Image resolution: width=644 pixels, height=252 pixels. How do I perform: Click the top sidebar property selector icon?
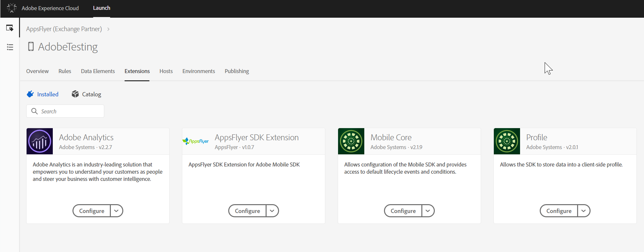(x=10, y=28)
